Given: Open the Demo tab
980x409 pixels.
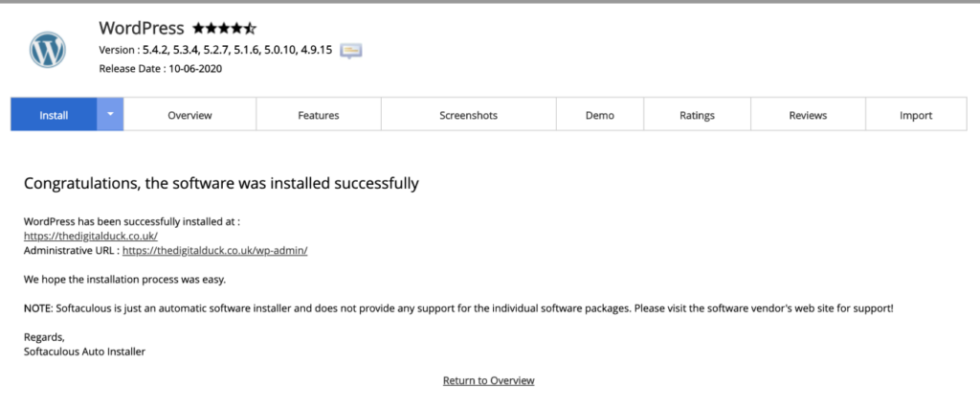Looking at the screenshot, I should (600, 115).
